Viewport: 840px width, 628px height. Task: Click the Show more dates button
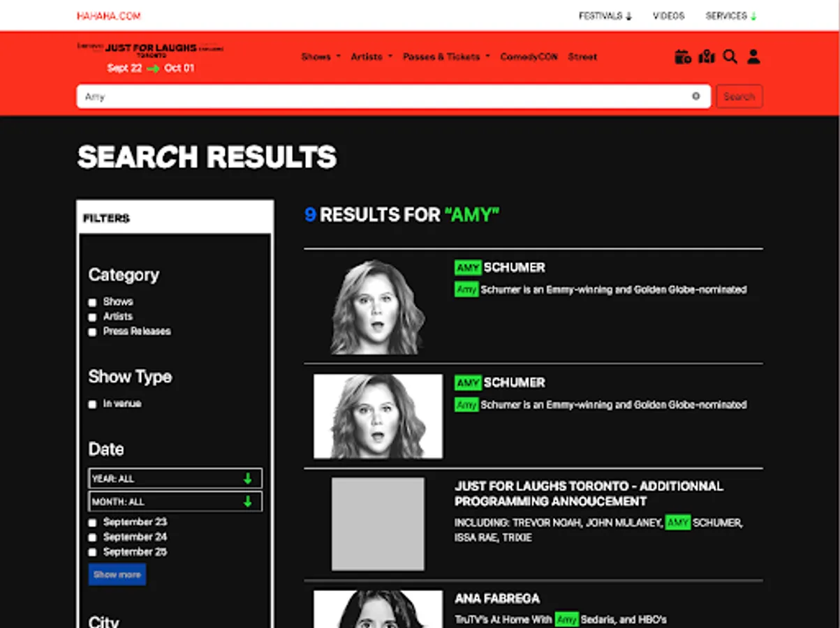(117, 574)
